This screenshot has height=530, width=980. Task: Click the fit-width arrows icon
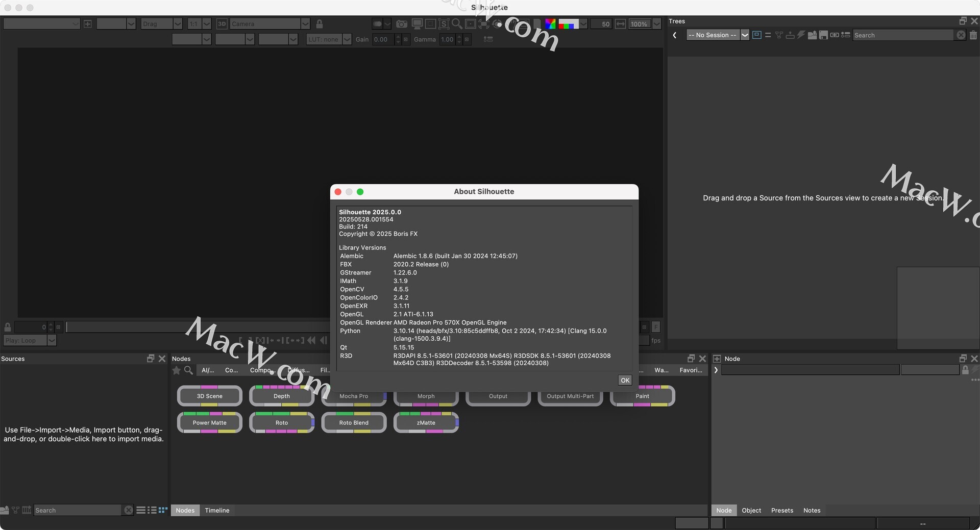[620, 24]
